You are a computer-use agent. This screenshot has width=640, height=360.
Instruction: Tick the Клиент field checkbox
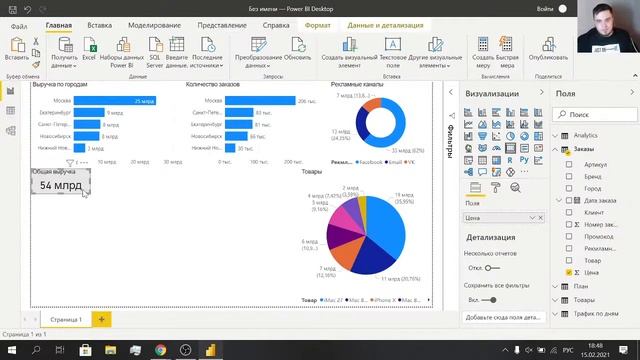569,213
